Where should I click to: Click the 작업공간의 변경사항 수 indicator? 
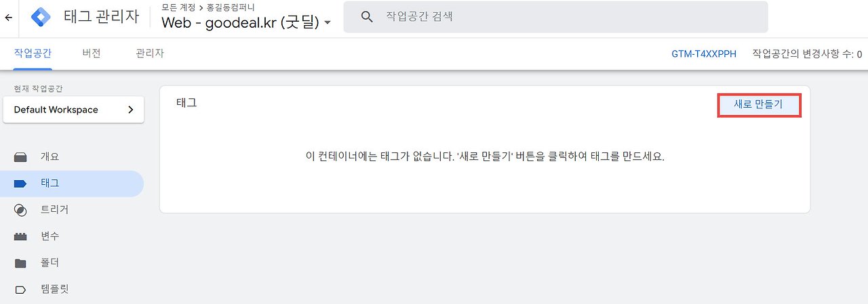(807, 54)
